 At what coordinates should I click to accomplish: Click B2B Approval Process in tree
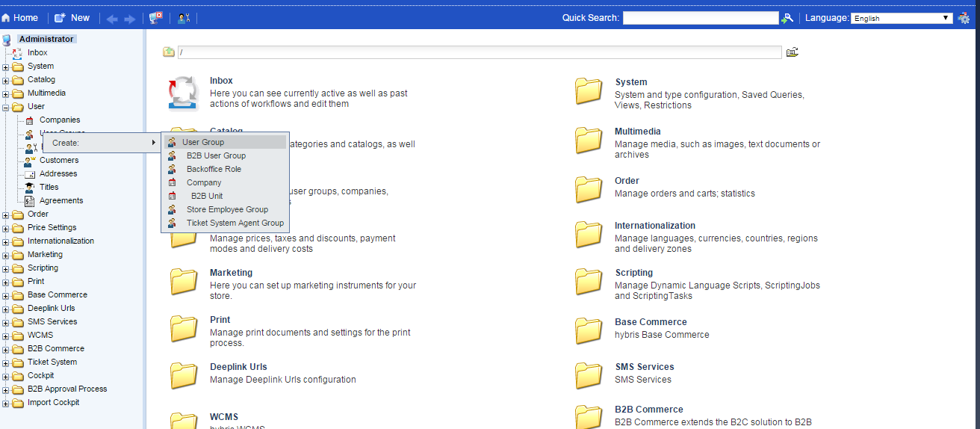67,389
